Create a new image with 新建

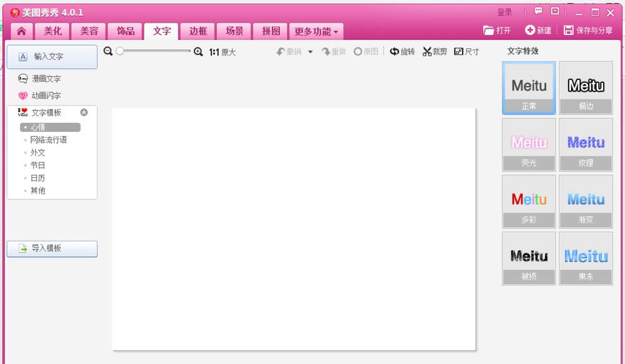pos(538,30)
